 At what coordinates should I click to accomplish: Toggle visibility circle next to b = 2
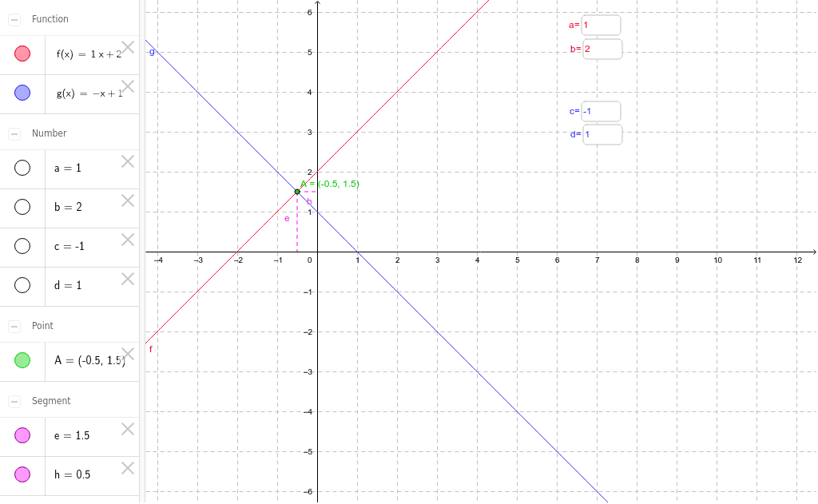pyautogui.click(x=22, y=207)
